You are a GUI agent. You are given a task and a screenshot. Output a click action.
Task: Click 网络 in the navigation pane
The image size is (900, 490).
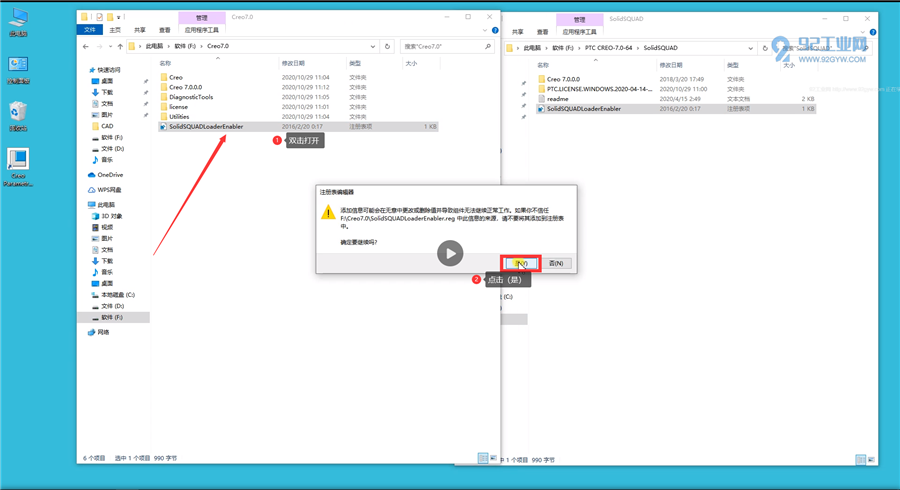(x=103, y=332)
